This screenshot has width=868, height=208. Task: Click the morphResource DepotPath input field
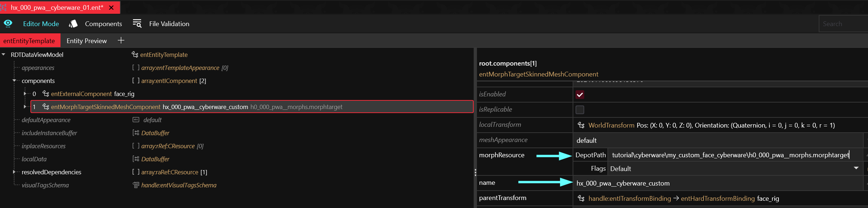[730, 155]
